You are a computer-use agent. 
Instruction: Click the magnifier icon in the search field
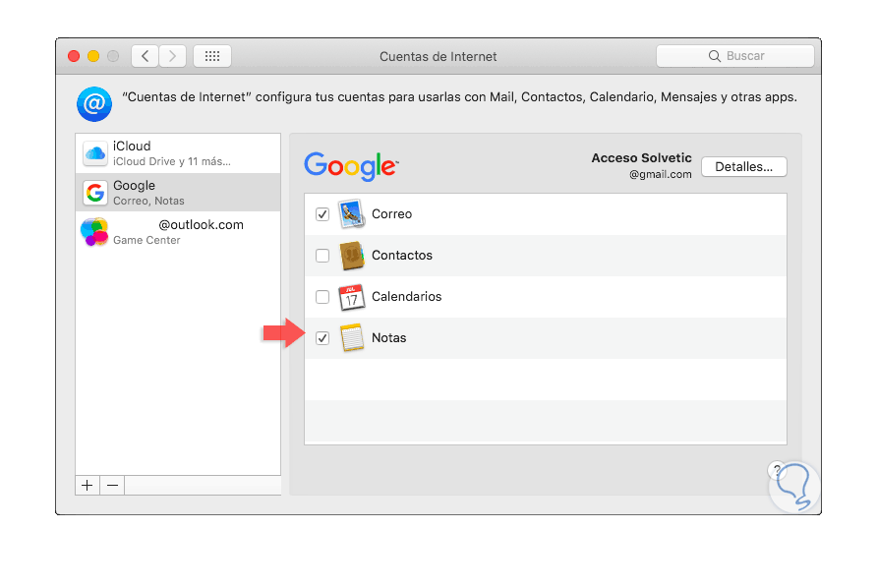[x=714, y=56]
